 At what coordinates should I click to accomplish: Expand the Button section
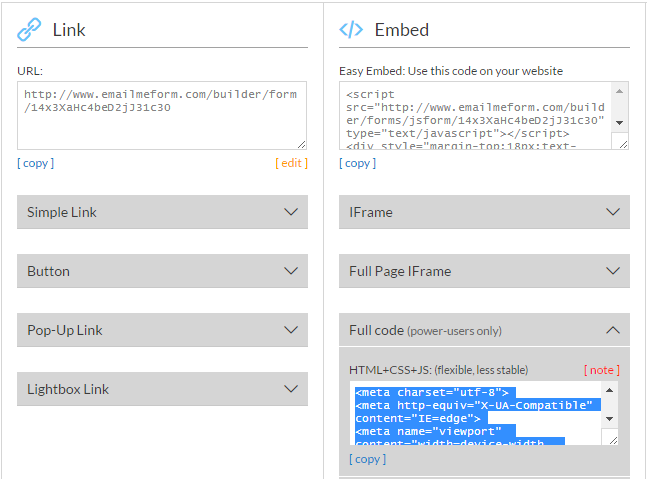pos(162,271)
